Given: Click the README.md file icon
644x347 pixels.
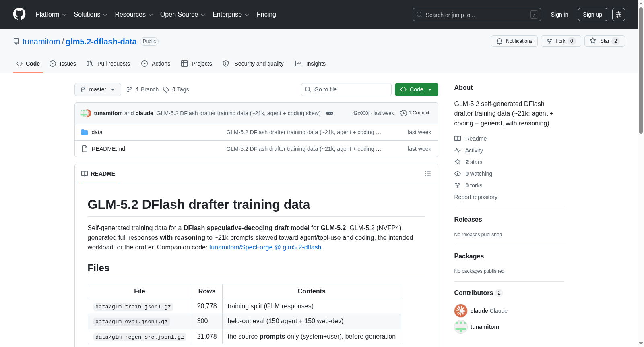Looking at the screenshot, I should pyautogui.click(x=85, y=149).
